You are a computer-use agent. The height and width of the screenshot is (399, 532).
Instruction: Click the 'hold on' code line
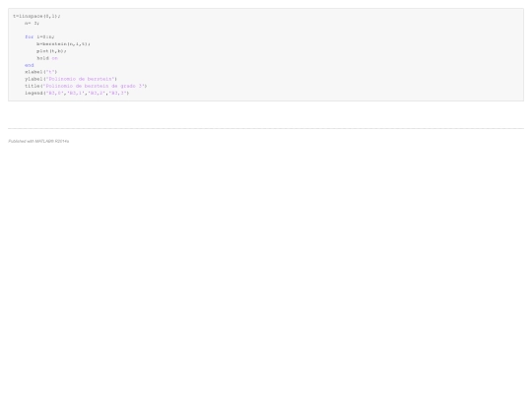[x=47, y=58]
